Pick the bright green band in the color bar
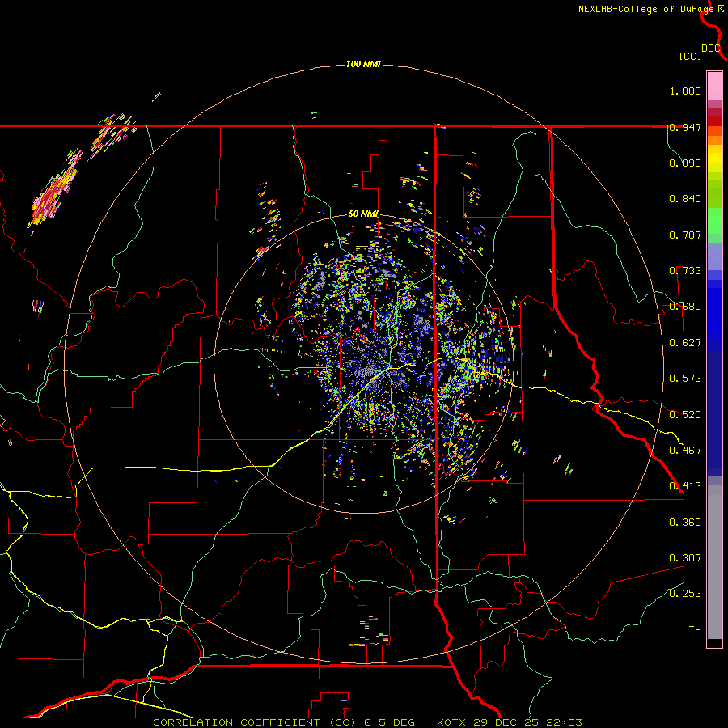728x728 pixels. tap(714, 221)
